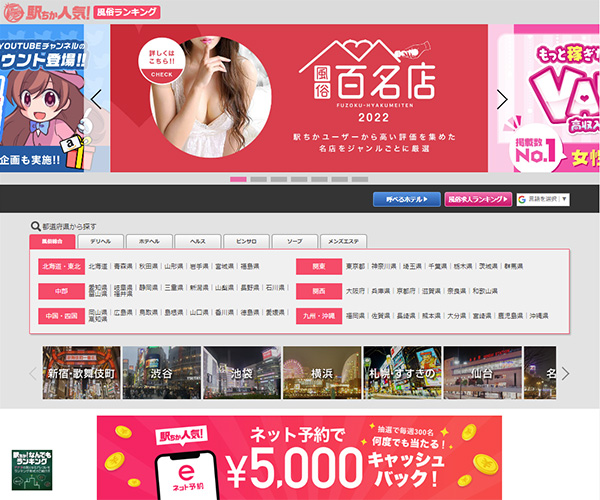Viewport: 600px width, 500px height.
Task: Open the 福岡県 prefecture link
Action: [355, 316]
